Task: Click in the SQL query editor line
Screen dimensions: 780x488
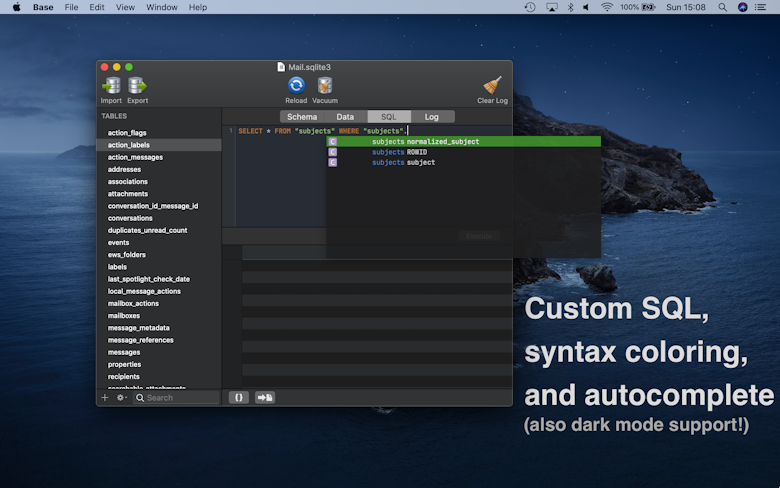Action: [x=373, y=131]
